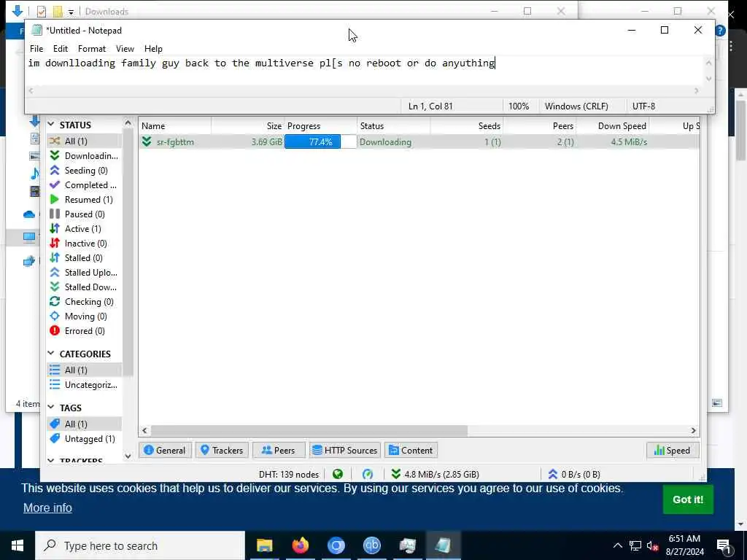Open Notepad File menu

[x=36, y=49]
